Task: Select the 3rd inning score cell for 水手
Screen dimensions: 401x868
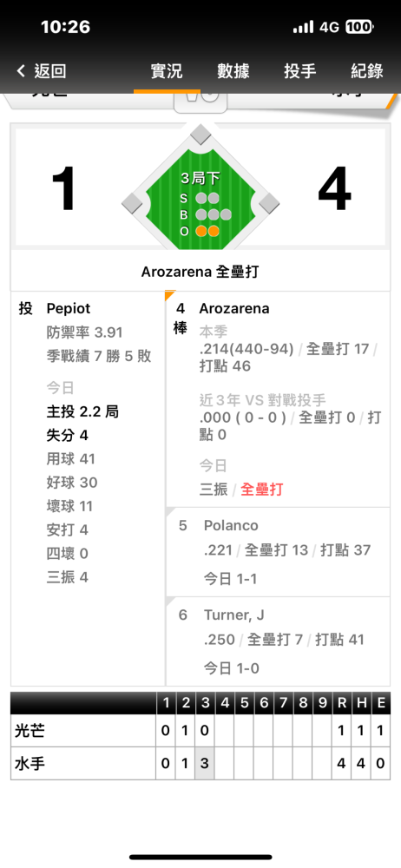Action: 205,763
